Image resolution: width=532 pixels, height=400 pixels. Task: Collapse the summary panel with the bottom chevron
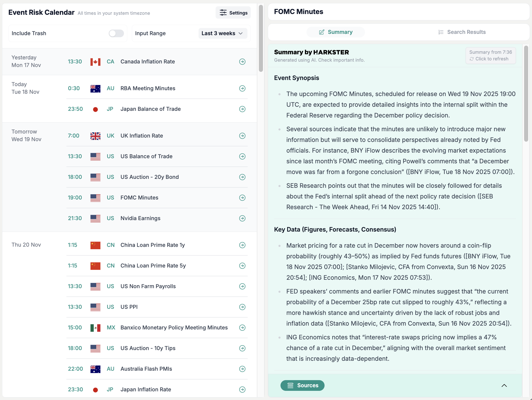pos(504,385)
